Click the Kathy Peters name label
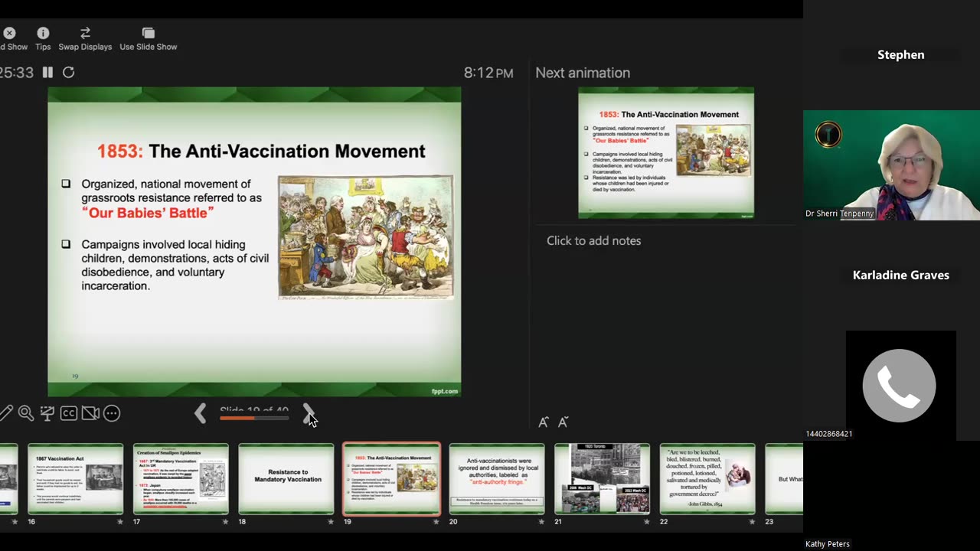Image resolution: width=980 pixels, height=551 pixels. click(x=828, y=544)
